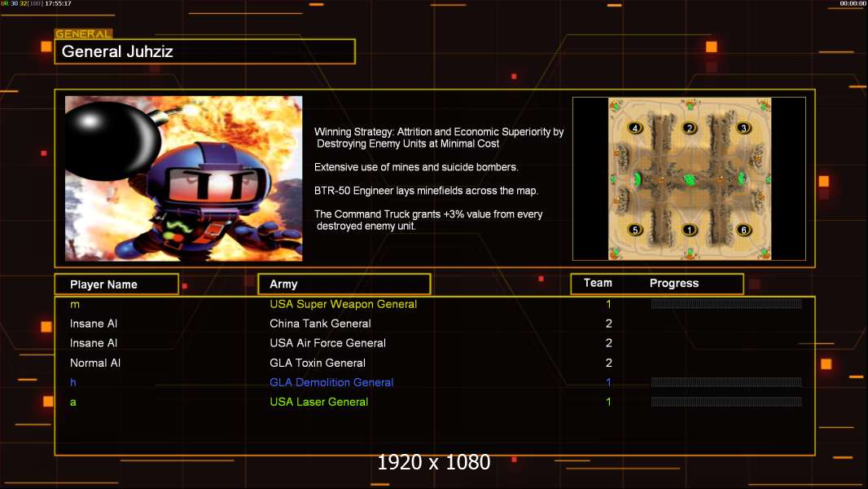The width and height of the screenshot is (868, 489).
Task: Click player name 'h'
Action: pyautogui.click(x=73, y=382)
